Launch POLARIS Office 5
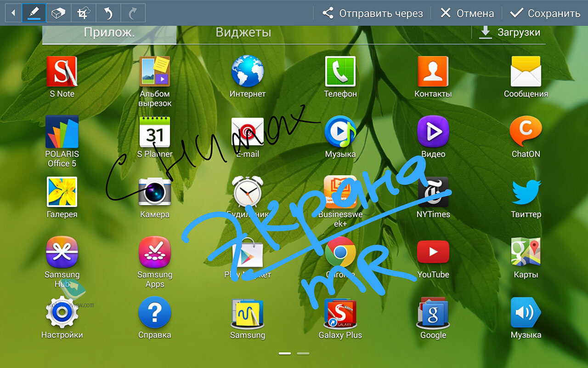The width and height of the screenshot is (588, 368). click(62, 141)
